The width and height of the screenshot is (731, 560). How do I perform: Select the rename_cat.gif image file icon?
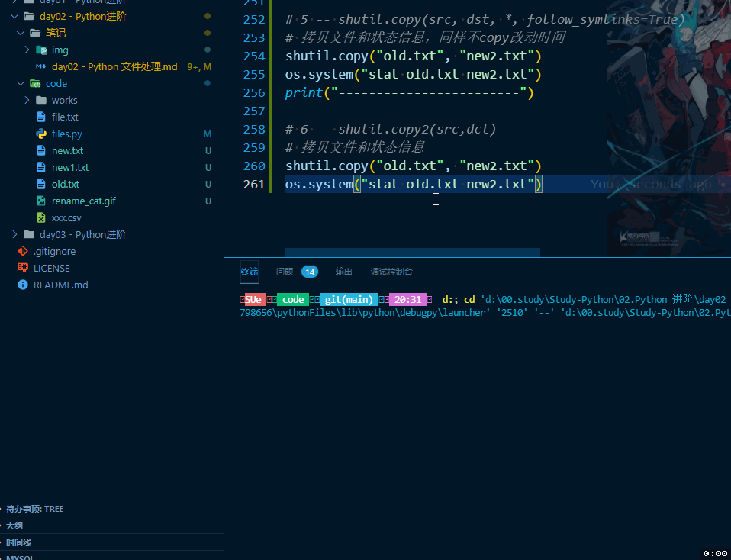[x=42, y=201]
